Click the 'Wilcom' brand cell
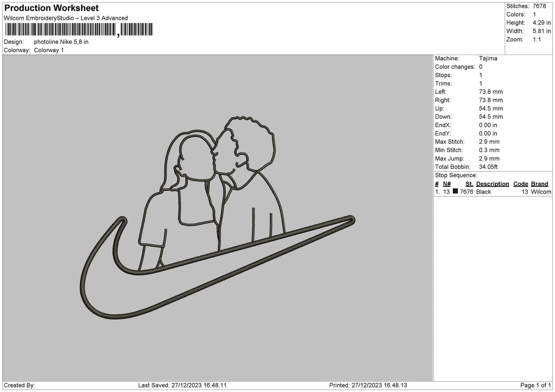This screenshot has height=392, width=555. coord(541,192)
